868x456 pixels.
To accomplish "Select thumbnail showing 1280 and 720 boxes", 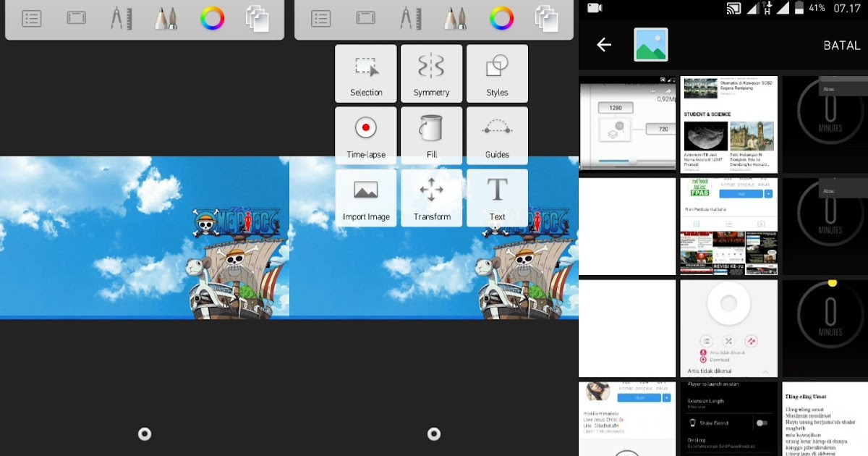I will pos(628,124).
